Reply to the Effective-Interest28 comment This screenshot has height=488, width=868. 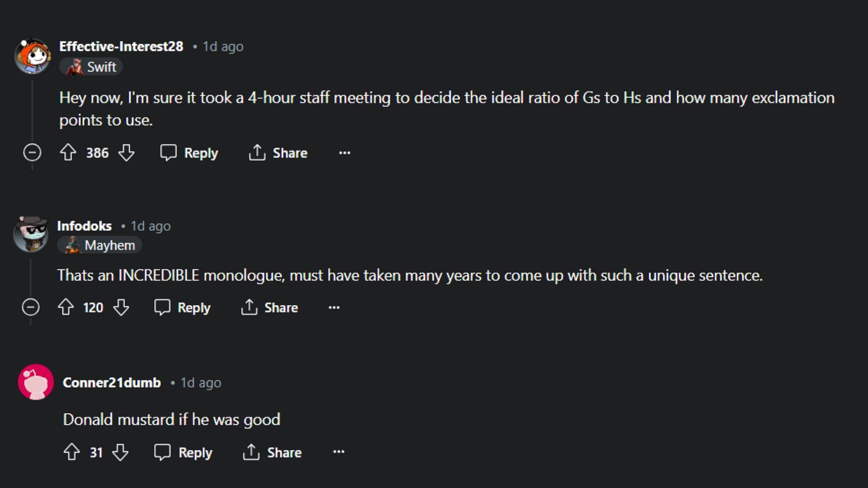click(x=189, y=153)
